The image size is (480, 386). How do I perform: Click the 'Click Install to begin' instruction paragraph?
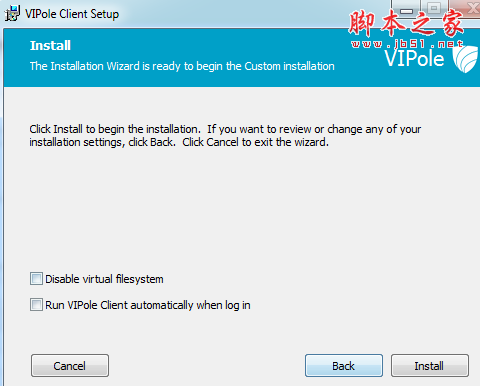[x=225, y=136]
